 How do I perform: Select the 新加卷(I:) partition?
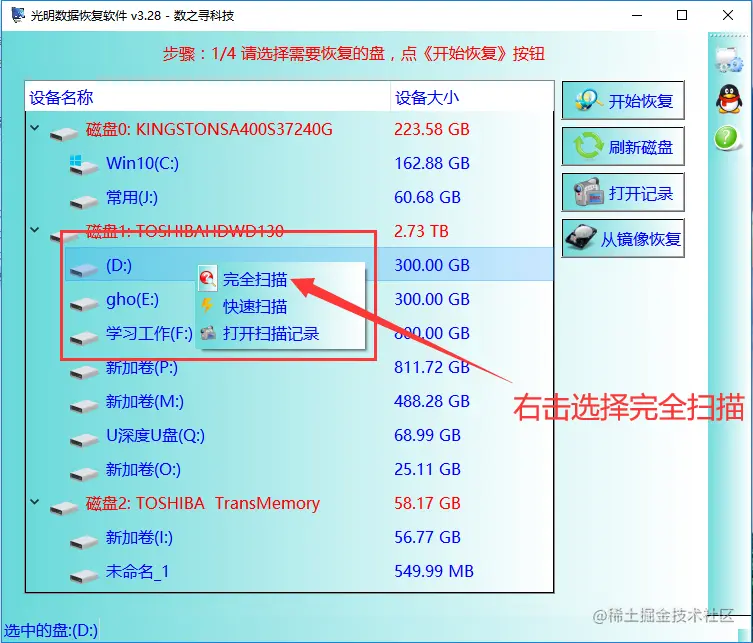[x=139, y=537]
